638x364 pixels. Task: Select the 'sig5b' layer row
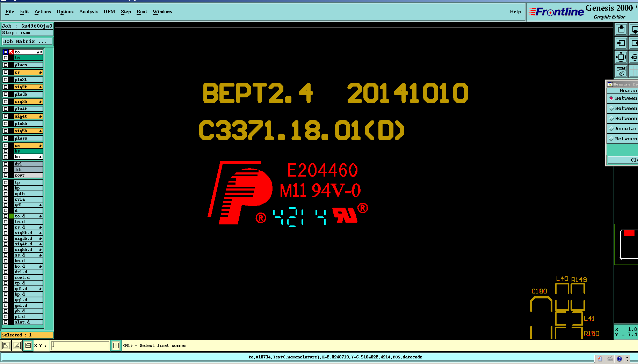pyautogui.click(x=28, y=131)
